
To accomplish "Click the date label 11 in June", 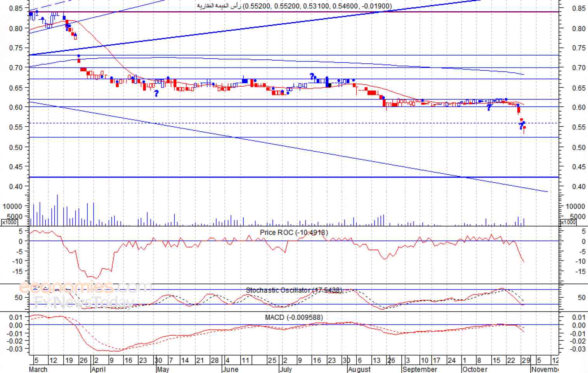I will tap(245, 360).
